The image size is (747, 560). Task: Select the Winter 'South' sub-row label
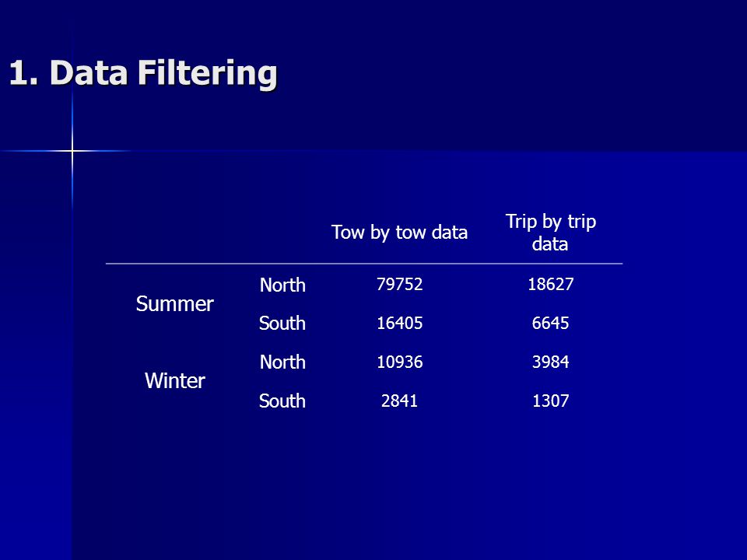(x=282, y=401)
